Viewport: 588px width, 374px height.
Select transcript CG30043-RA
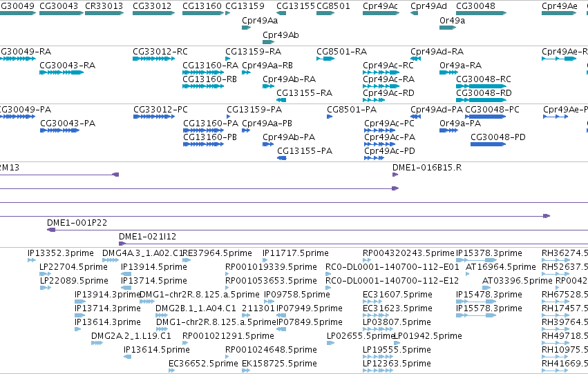pyautogui.click(x=61, y=72)
